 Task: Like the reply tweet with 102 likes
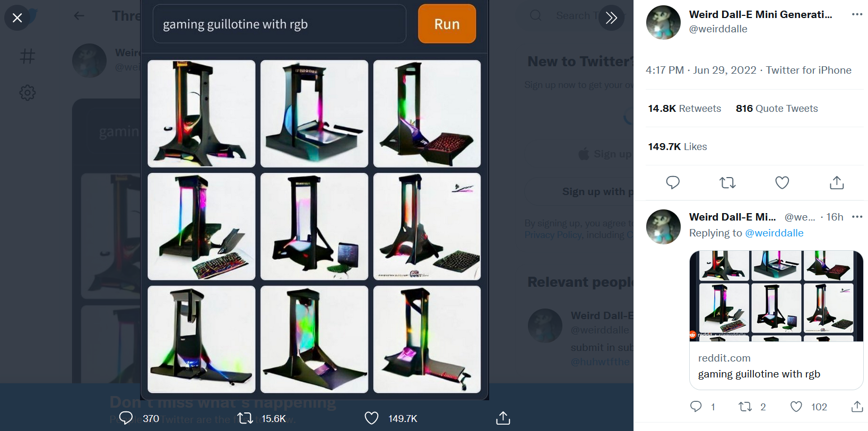796,407
